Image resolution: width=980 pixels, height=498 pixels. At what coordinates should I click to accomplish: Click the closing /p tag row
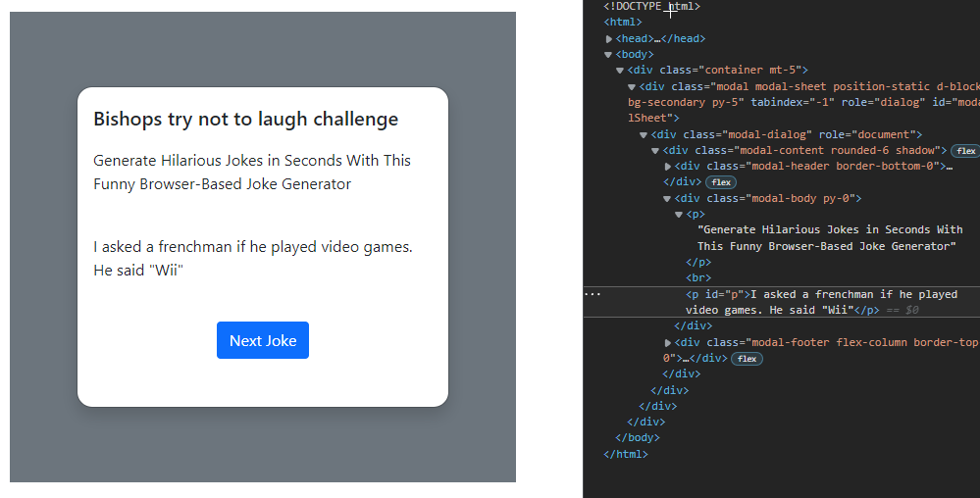click(698, 263)
